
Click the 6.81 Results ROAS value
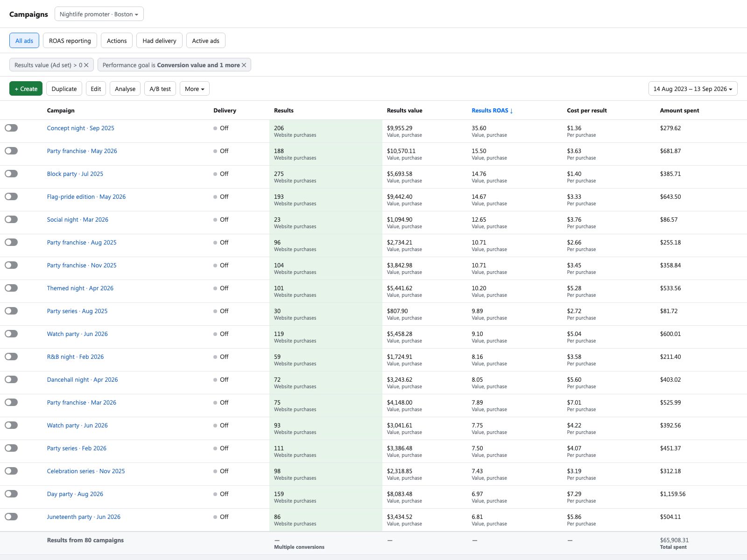[477, 517]
